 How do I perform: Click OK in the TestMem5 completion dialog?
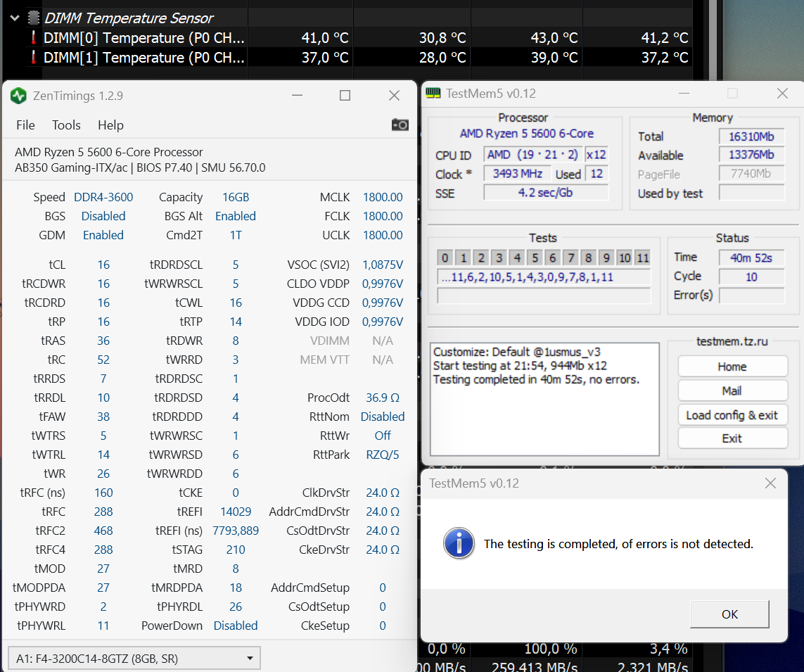point(729,614)
